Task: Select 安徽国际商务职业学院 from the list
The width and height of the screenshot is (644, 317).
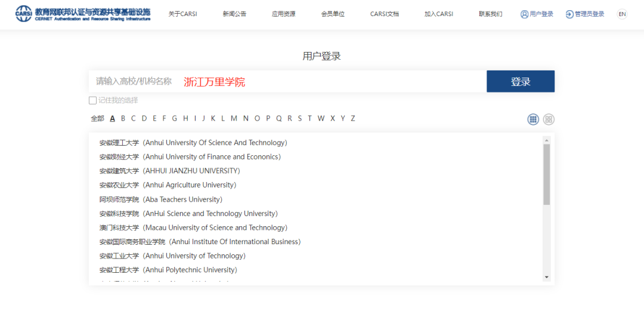Action: tap(200, 242)
